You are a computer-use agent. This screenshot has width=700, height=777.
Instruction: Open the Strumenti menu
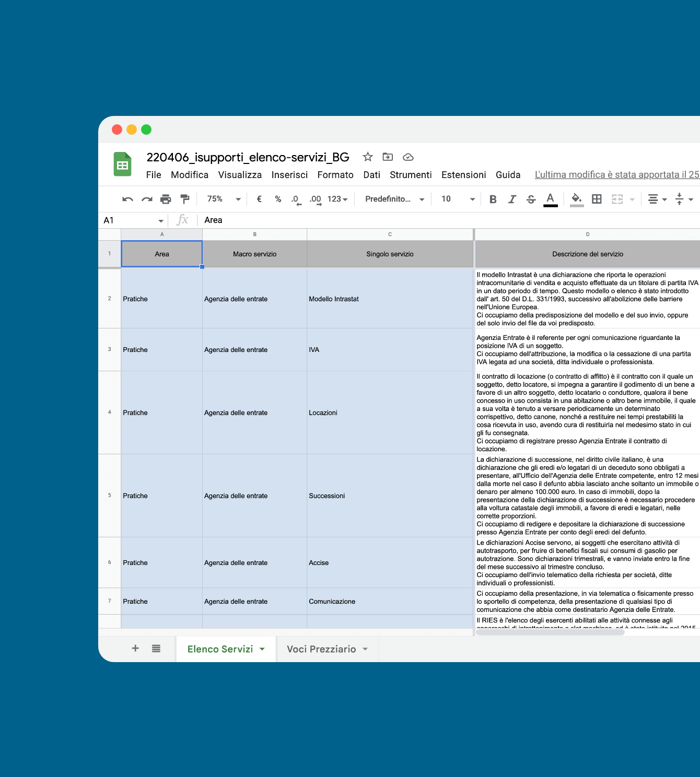click(x=411, y=175)
